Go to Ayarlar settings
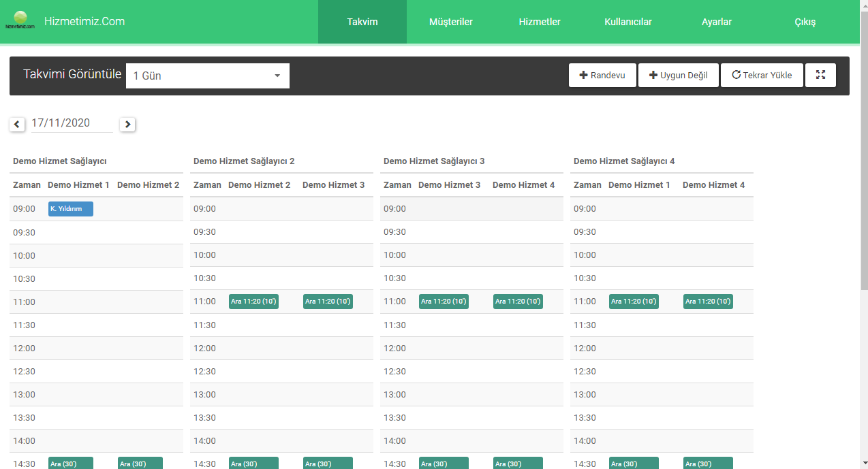Viewport: 868px width, 469px height. [x=716, y=22]
